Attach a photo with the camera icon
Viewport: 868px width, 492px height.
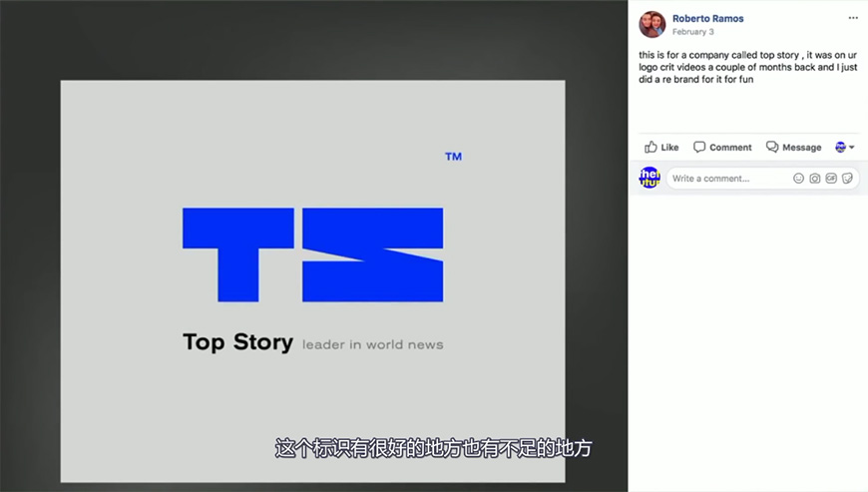pos(814,179)
